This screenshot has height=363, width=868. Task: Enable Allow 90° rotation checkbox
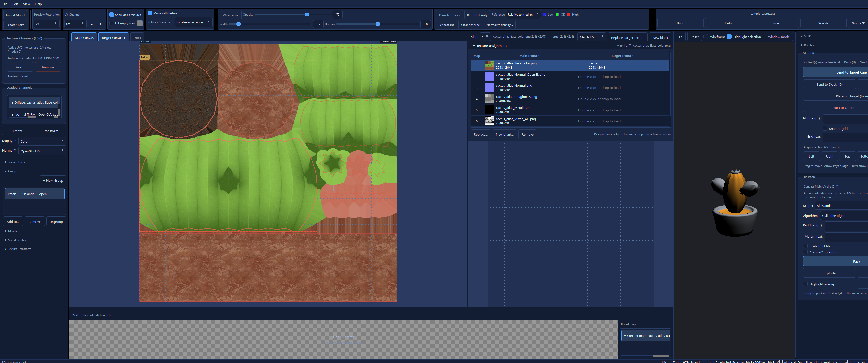(x=805, y=252)
